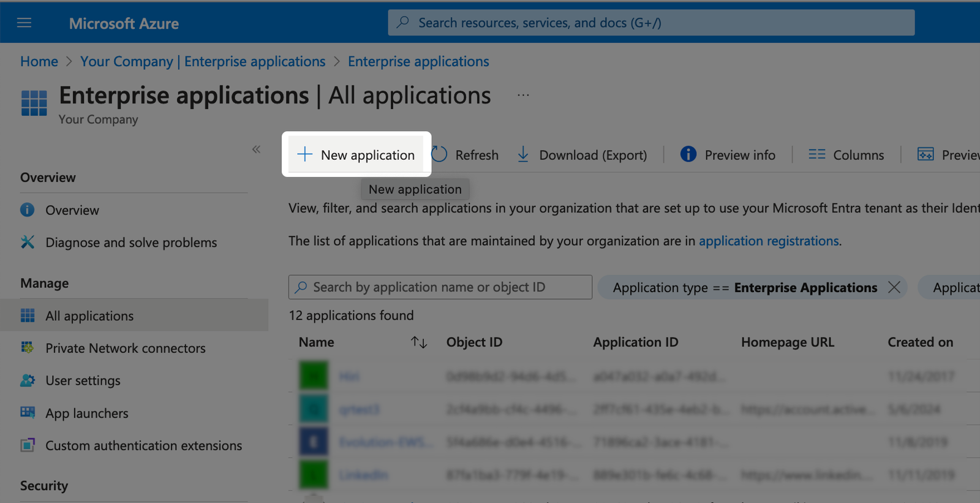Click the Created on column header

(921, 342)
